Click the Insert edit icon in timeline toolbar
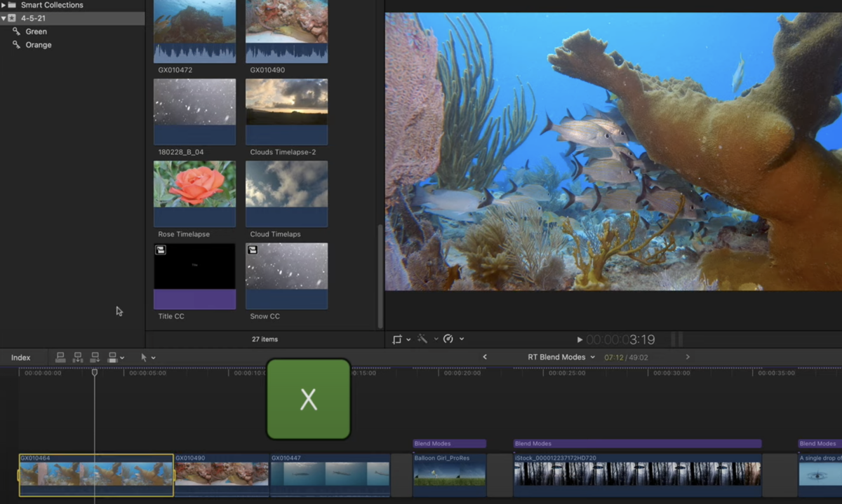Viewport: 842px width, 504px height. pyautogui.click(x=78, y=357)
